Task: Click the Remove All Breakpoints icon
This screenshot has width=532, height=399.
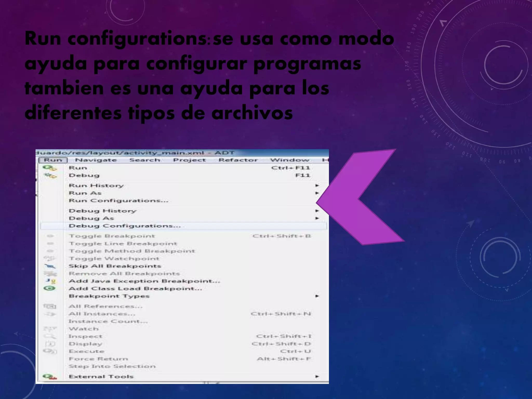Action: [x=50, y=274]
